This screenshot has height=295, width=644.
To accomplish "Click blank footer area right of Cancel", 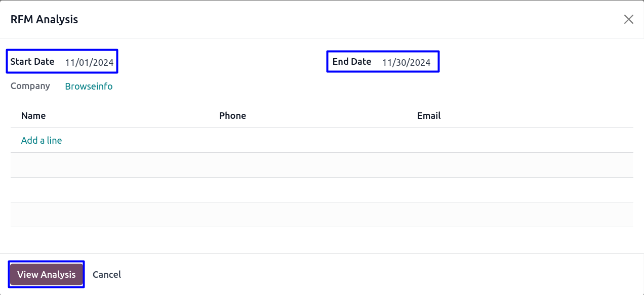I will click(x=380, y=275).
